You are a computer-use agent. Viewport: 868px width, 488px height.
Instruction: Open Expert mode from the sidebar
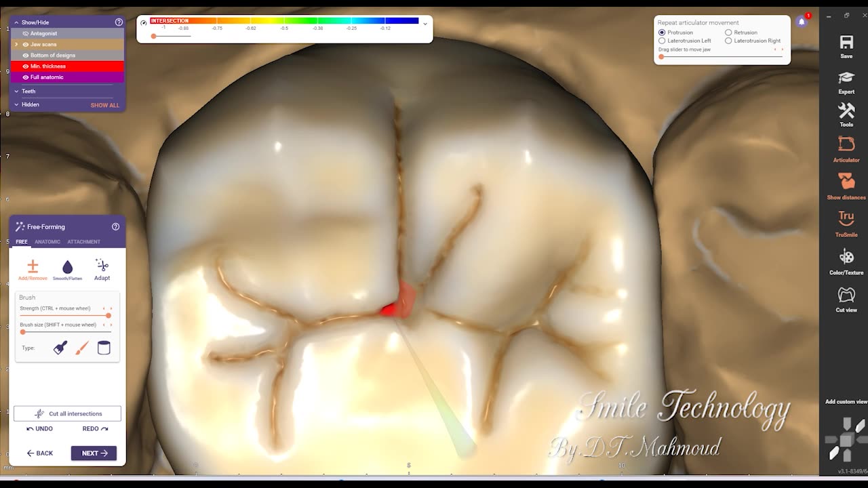pyautogui.click(x=846, y=78)
